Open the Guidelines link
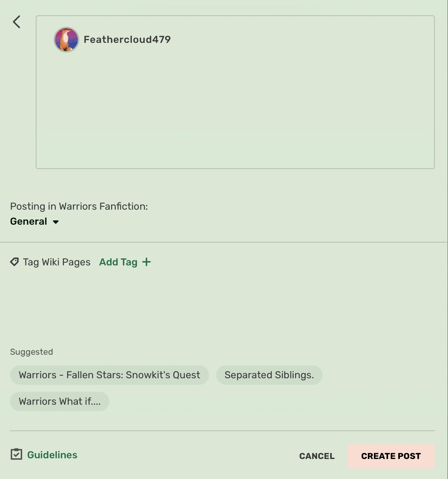 (52, 455)
